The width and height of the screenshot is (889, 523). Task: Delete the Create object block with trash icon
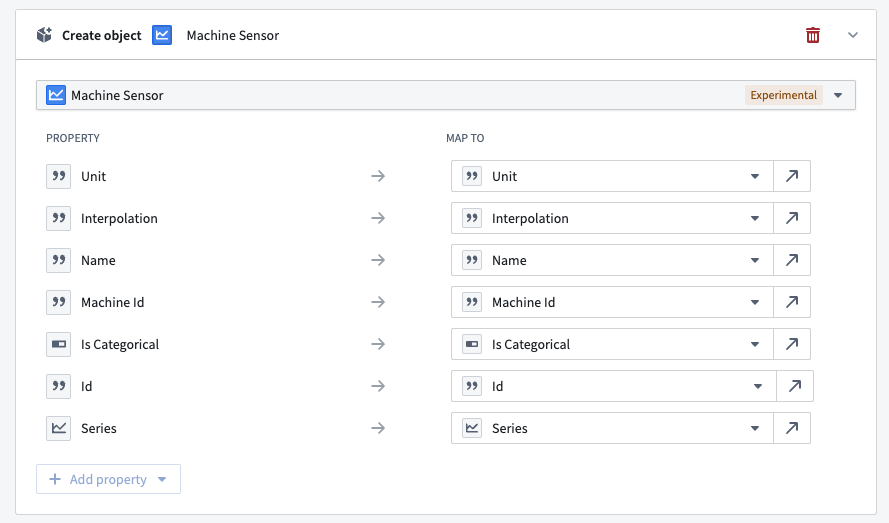(812, 35)
